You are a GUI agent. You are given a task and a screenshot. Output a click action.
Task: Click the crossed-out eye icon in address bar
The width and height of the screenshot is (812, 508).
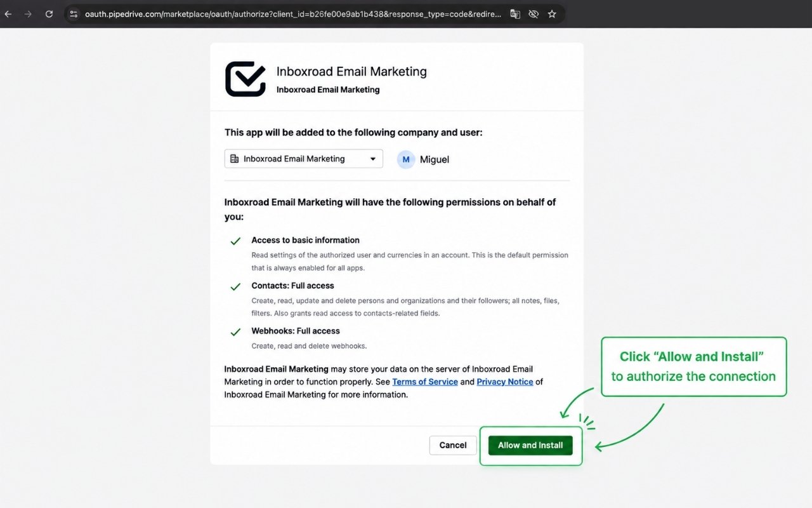[534, 14]
